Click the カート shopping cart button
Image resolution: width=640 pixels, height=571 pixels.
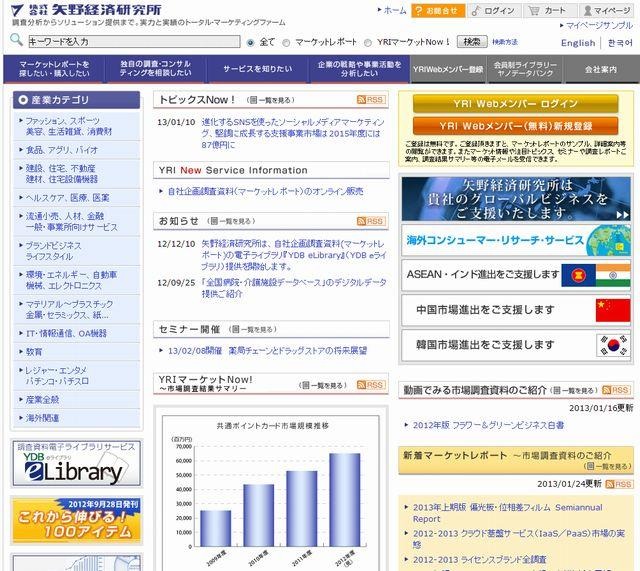click(x=550, y=11)
